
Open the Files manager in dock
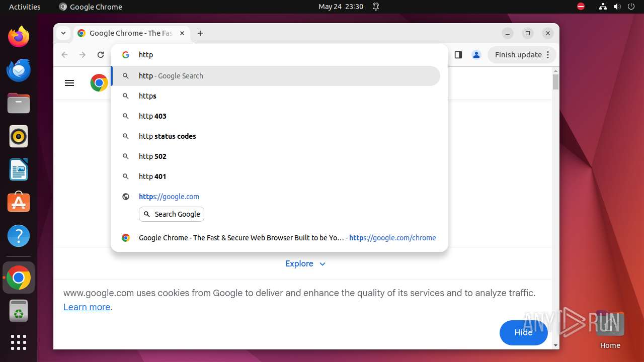coord(19,103)
